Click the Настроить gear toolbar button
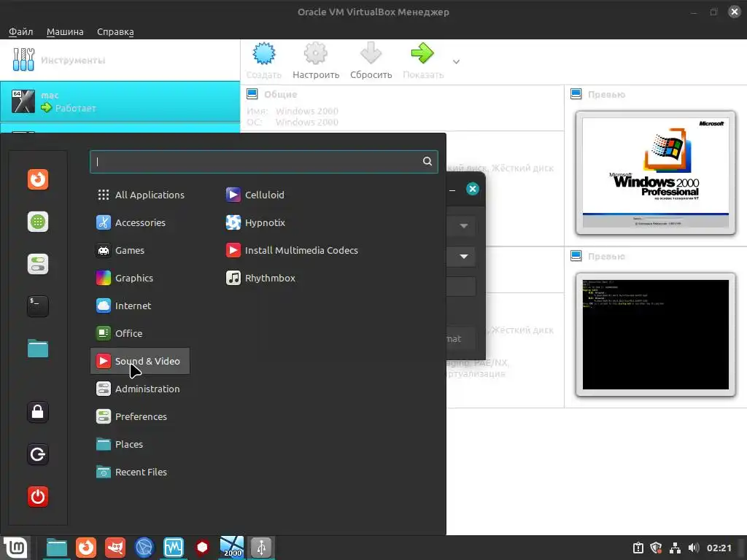Image resolution: width=747 pixels, height=560 pixels. pos(316,61)
